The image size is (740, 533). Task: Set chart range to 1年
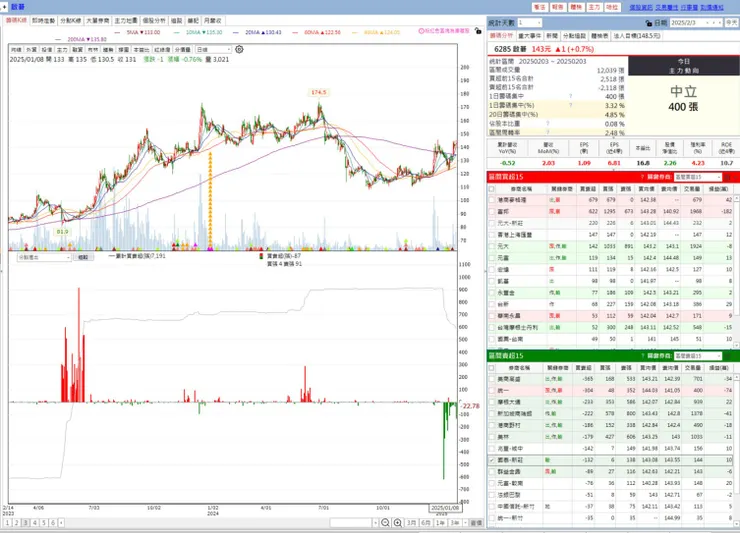click(x=440, y=523)
